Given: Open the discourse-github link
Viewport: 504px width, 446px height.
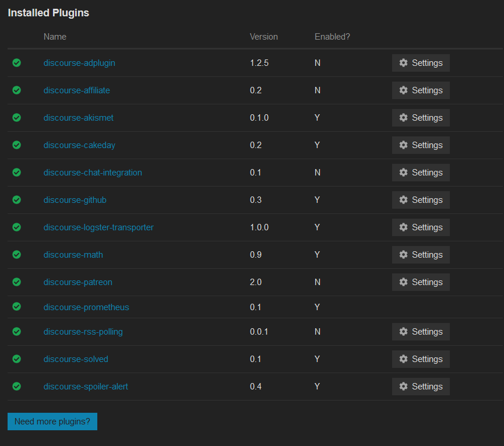Looking at the screenshot, I should 75,200.
